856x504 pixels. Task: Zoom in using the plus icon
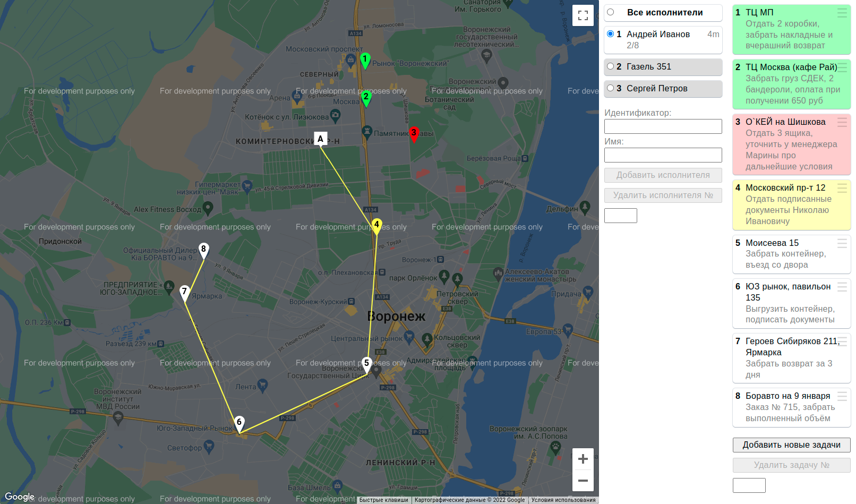coord(583,459)
